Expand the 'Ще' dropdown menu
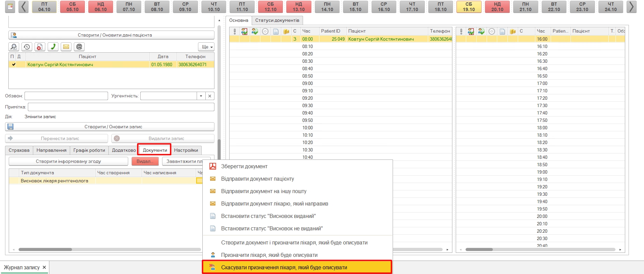644x274 pixels. point(207,47)
